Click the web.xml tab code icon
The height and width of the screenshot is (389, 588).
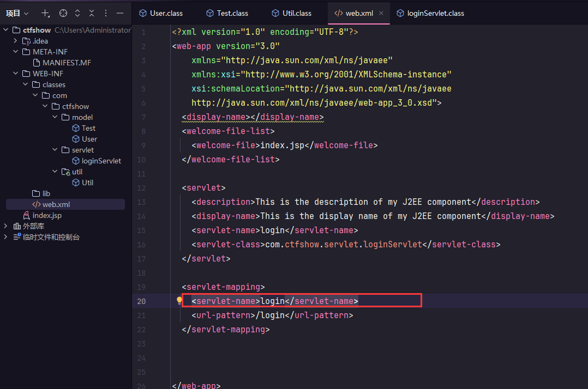point(339,13)
